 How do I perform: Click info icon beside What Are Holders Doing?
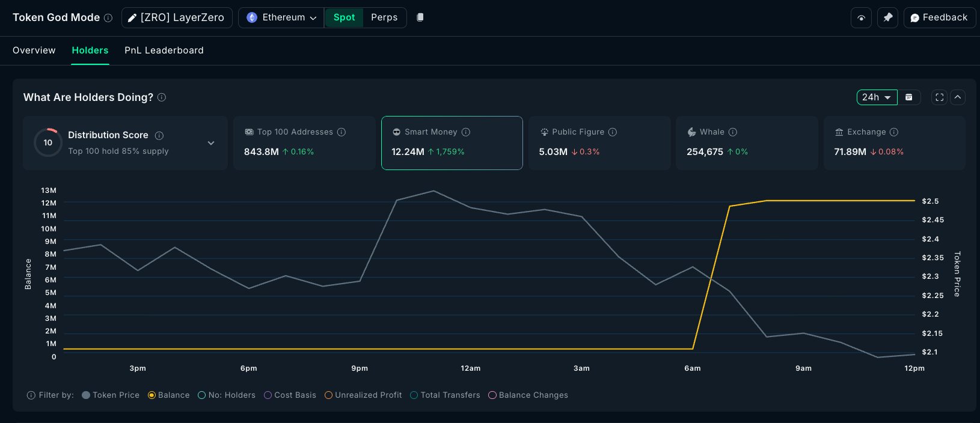162,97
